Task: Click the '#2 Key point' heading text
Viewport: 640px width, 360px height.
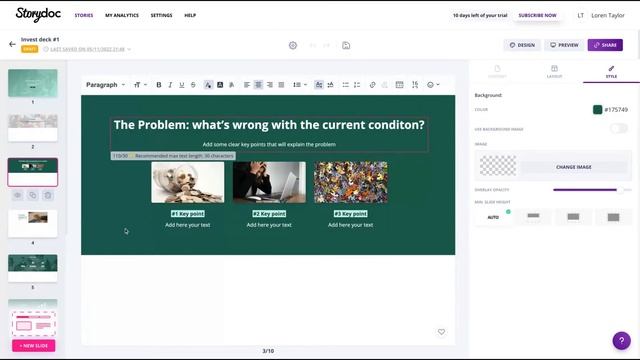Action: point(269,213)
